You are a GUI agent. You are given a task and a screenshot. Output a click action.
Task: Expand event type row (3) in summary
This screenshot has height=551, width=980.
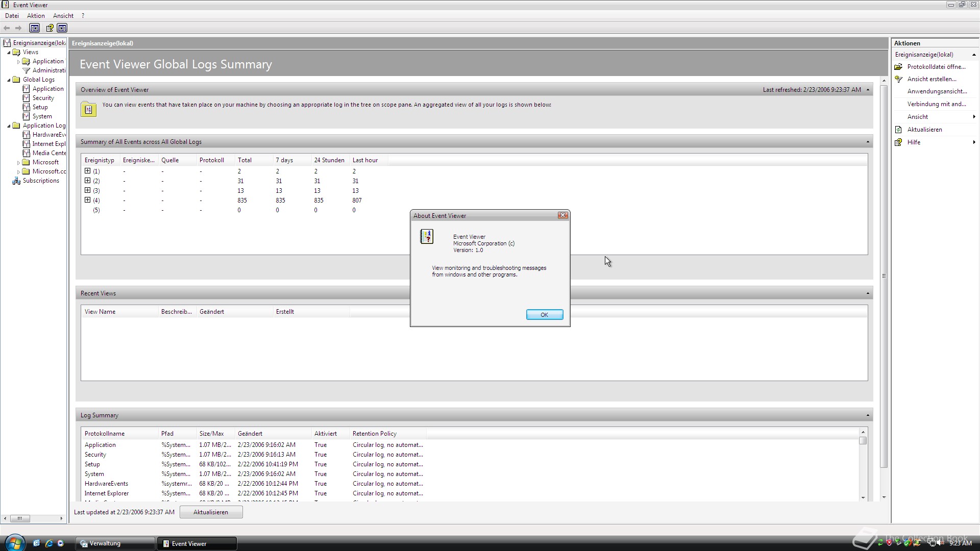click(x=87, y=190)
